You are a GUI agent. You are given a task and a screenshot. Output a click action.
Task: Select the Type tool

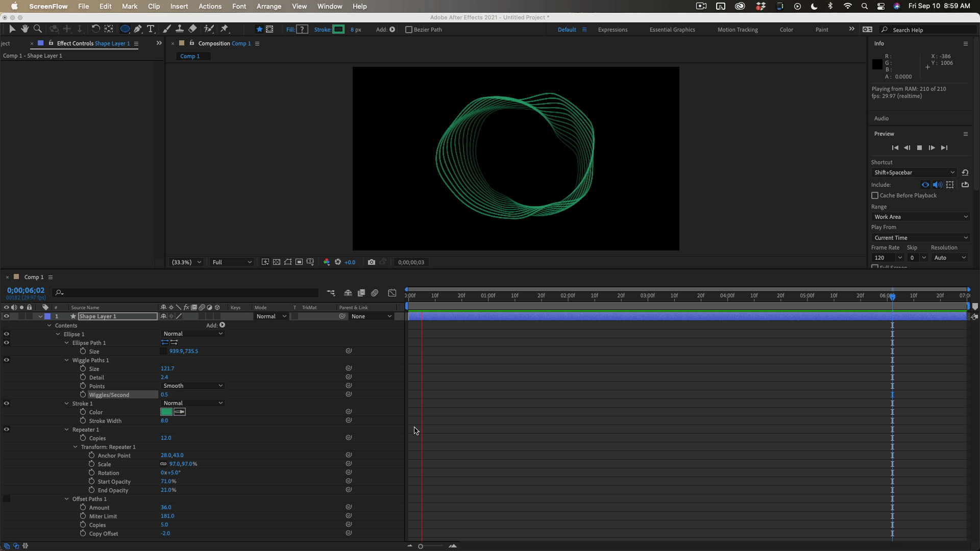click(151, 29)
